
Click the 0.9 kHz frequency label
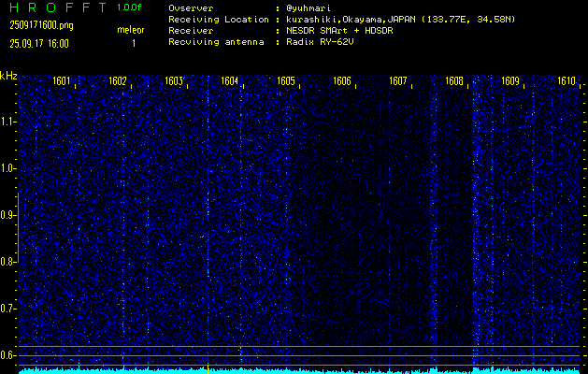tap(7, 215)
